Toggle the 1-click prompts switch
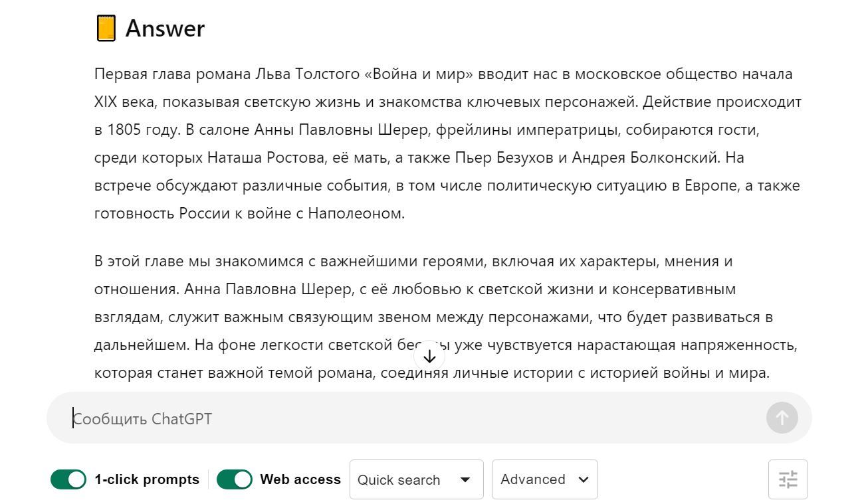This screenshot has height=504, width=866. point(68,479)
